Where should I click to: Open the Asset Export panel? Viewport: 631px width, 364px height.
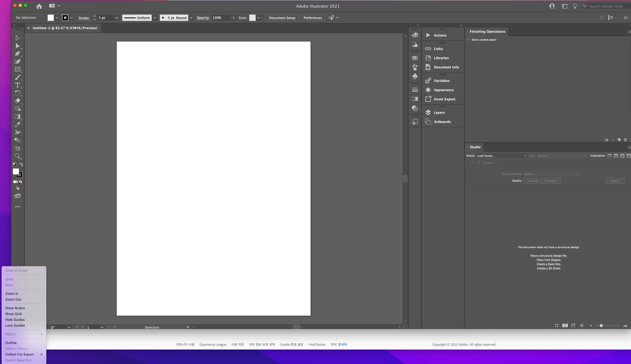tap(444, 99)
